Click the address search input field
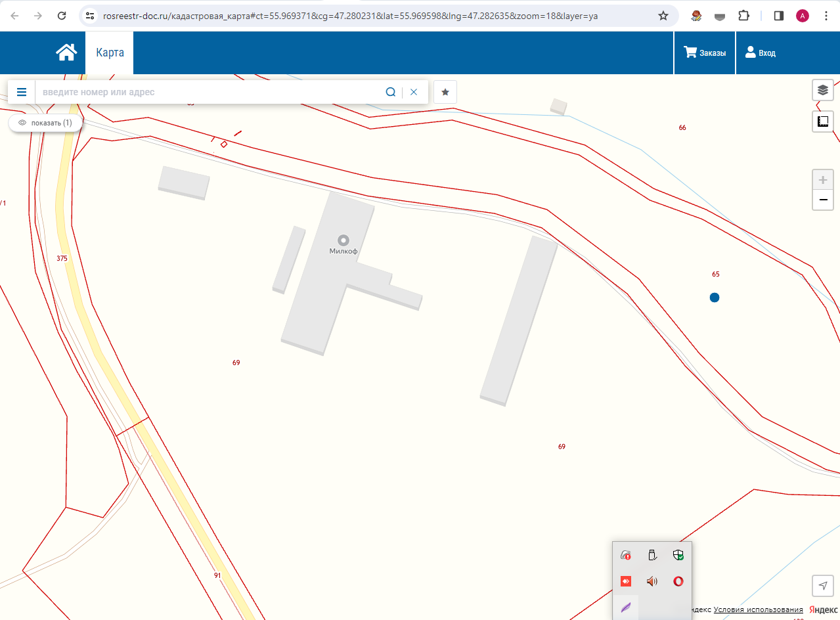Viewport: 840px width, 620px height. [210, 92]
